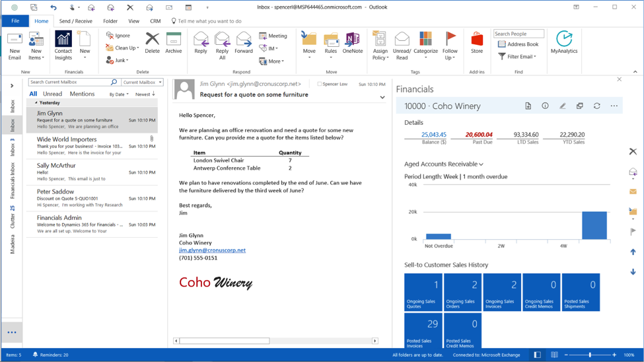Switch to the Send / Receive tab
Screen dimensions: 644x362
(x=76, y=21)
